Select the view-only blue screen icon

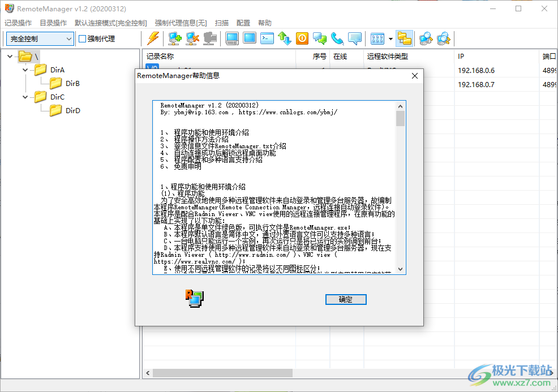point(250,38)
